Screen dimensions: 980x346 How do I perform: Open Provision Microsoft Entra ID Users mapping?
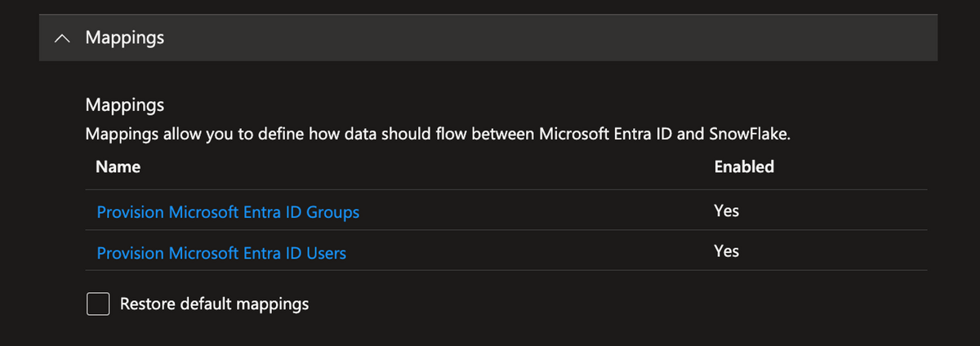click(221, 254)
